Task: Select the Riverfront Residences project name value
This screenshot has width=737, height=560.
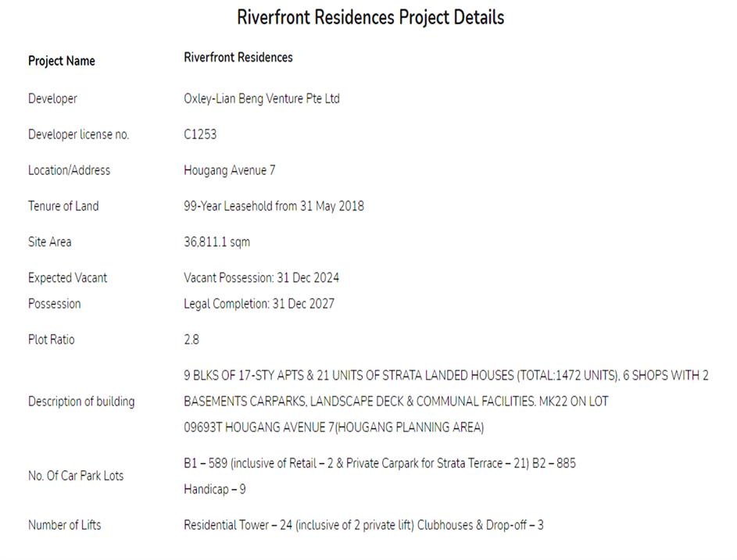Action: [238, 57]
